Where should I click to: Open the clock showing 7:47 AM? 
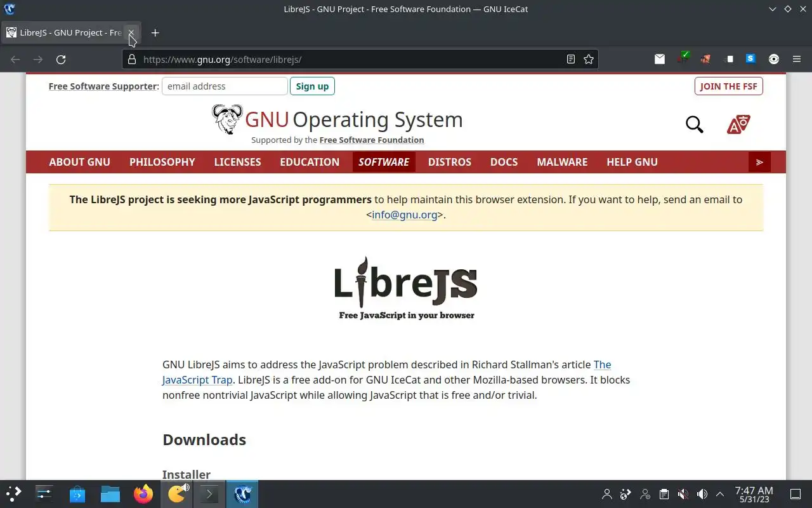click(x=754, y=494)
